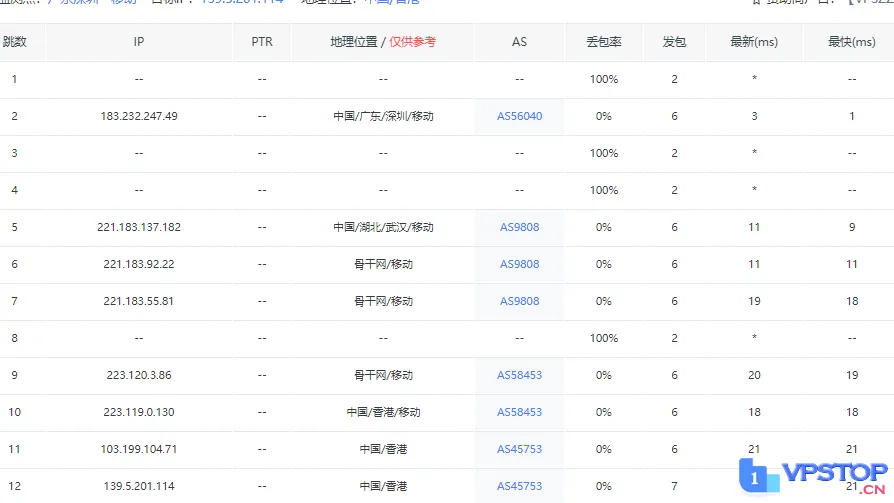Click the 发包 column header
The height and width of the screenshot is (503, 894).
(674, 42)
